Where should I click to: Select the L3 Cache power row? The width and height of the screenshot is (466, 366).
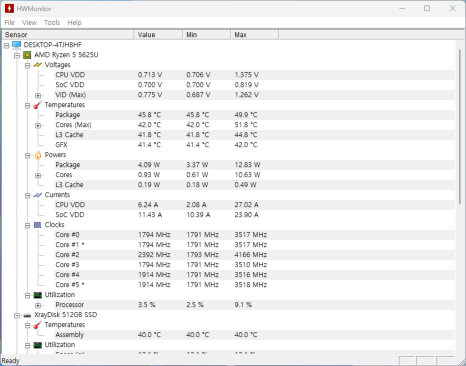tap(255, 185)
